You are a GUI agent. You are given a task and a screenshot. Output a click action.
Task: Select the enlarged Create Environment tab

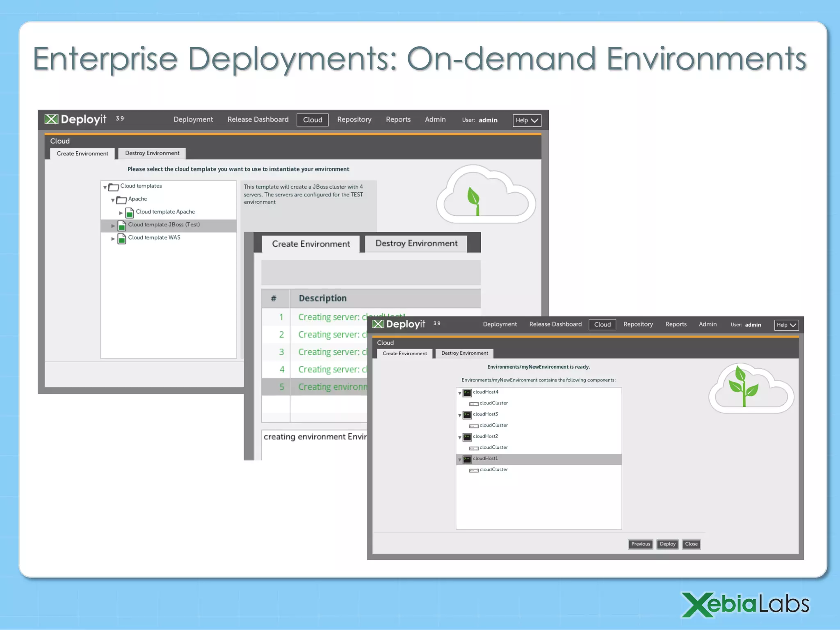[x=311, y=244]
